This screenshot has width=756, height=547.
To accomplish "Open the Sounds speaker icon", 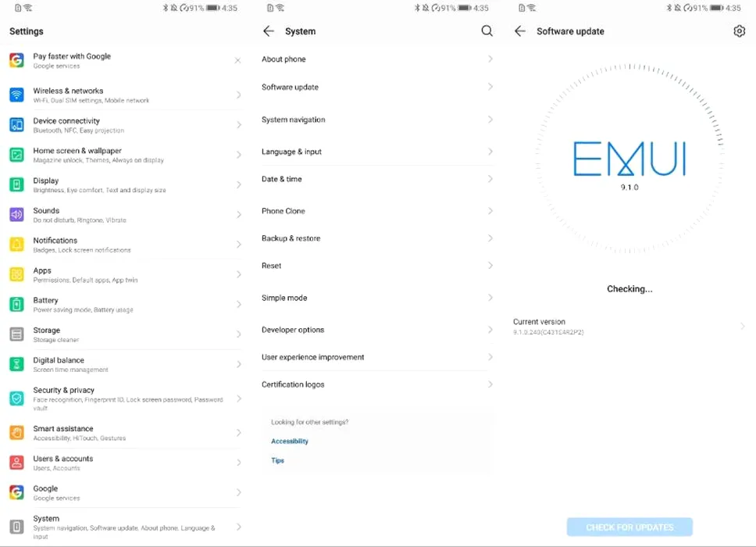I will tap(17, 214).
